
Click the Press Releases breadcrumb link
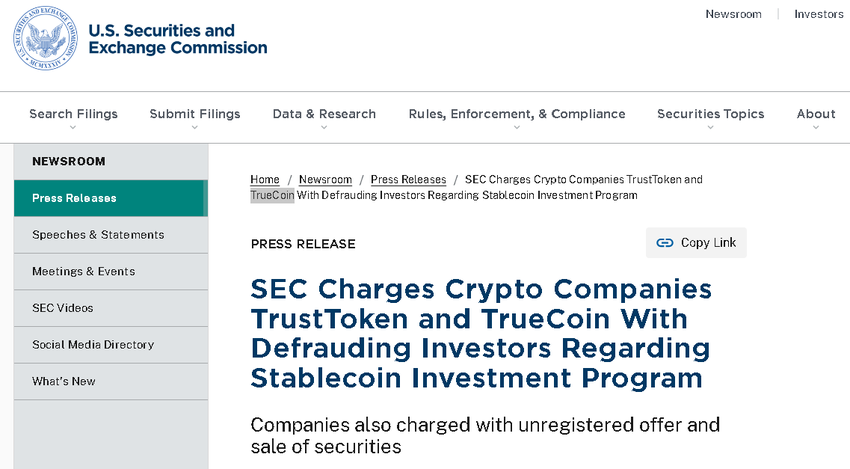(408, 180)
